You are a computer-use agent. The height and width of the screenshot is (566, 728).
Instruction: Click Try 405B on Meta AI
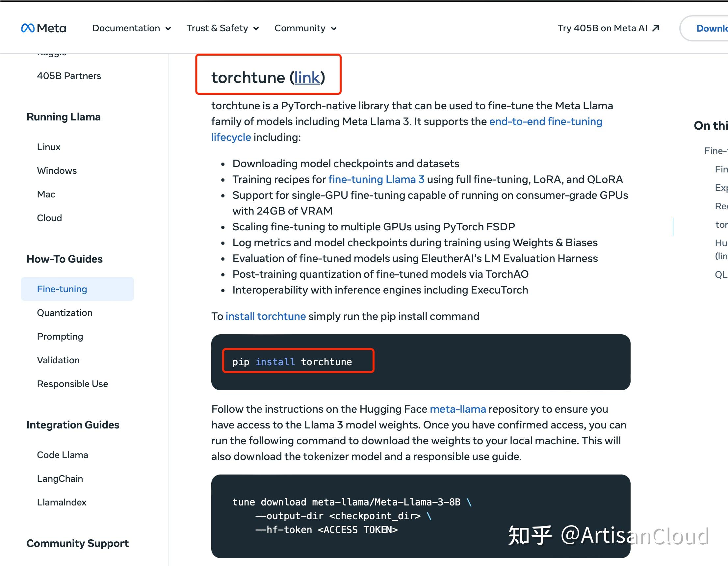602,28
